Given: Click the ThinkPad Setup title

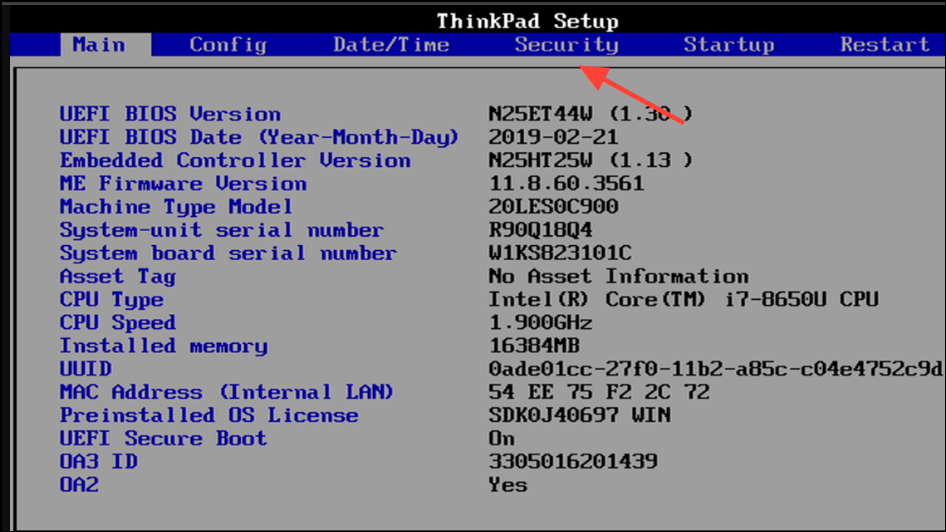Looking at the screenshot, I should click(528, 21).
